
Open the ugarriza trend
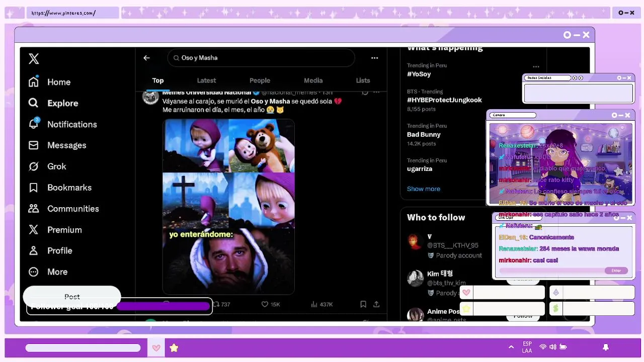(420, 169)
